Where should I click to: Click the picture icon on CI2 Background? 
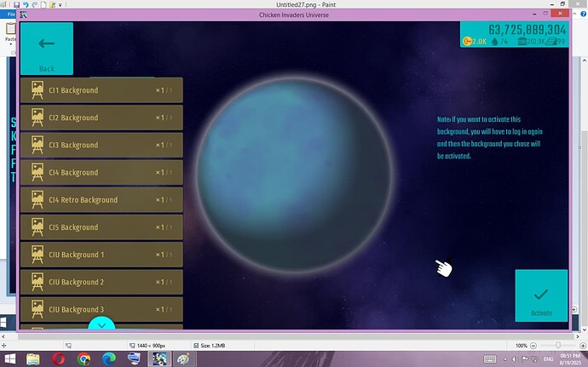[37, 118]
